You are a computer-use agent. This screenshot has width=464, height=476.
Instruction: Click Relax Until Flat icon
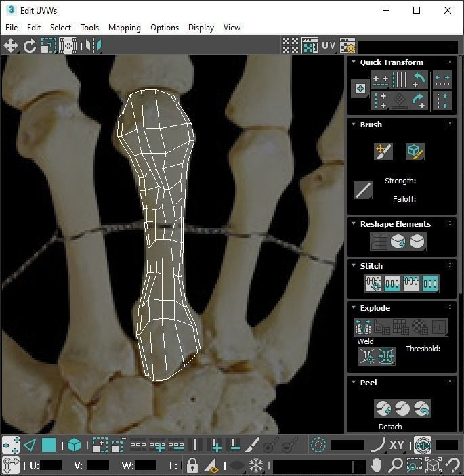tap(398, 242)
